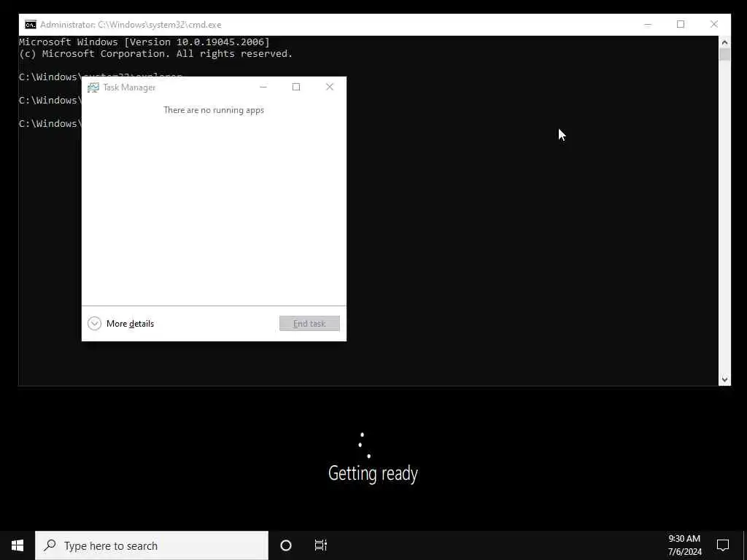
Task: Click the search magnifier icon in taskbar
Action: pyautogui.click(x=50, y=545)
